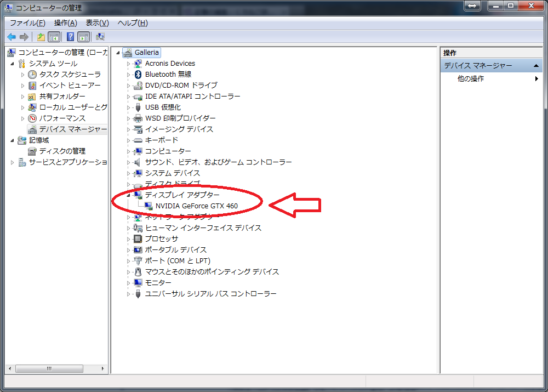The width and height of the screenshot is (548, 392).
Task: Click the NVIDIA GeForce GTX 460 device icon
Action: 149,206
